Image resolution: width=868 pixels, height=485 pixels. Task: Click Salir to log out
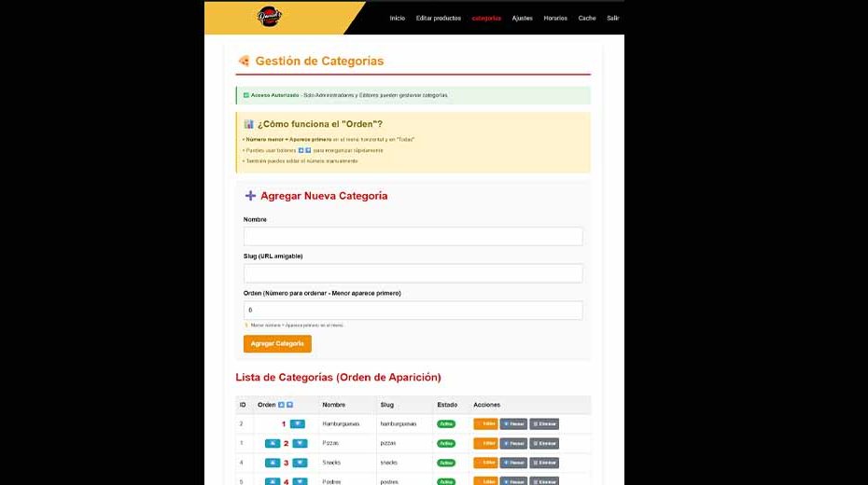coord(612,19)
